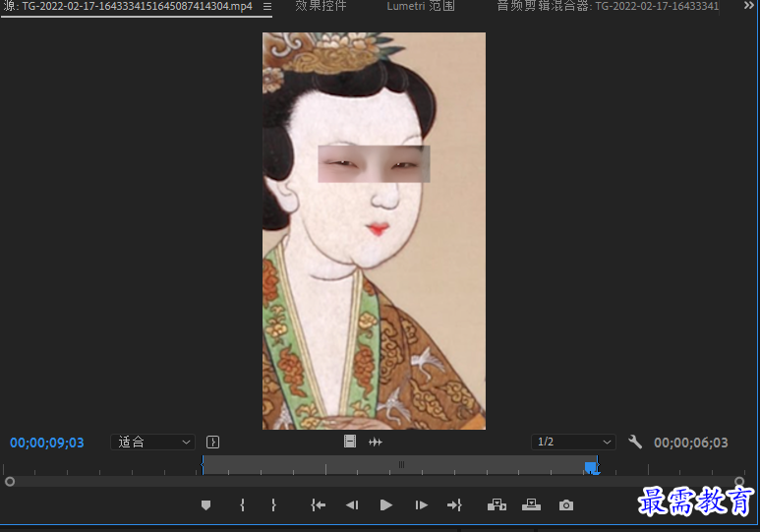Set the In point with Mark In button
This screenshot has width=760, height=532.
pyautogui.click(x=242, y=505)
